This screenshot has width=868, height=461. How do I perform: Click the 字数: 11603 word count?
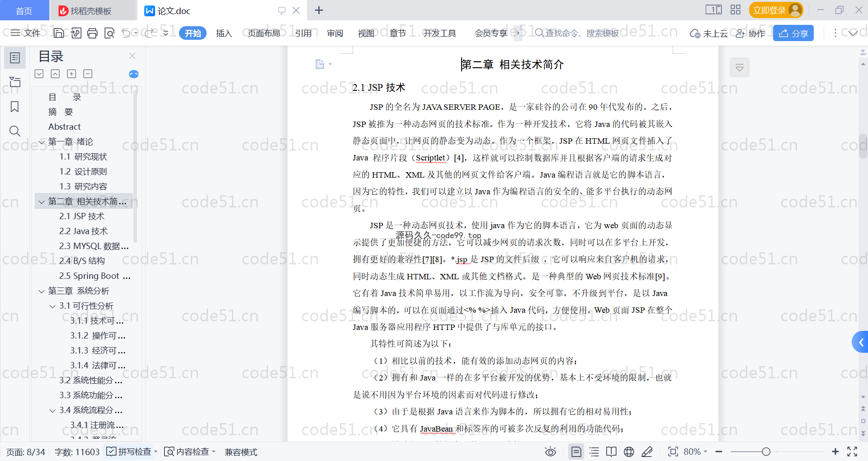77,452
